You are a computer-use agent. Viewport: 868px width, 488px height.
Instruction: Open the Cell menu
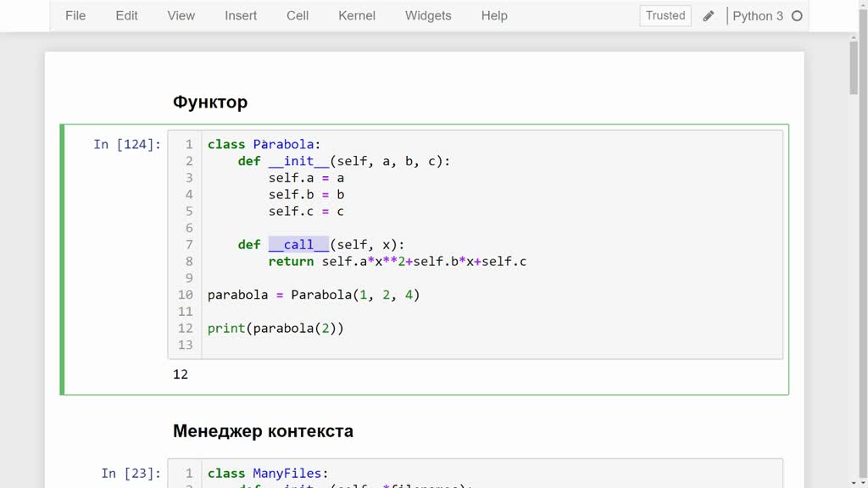click(x=298, y=15)
